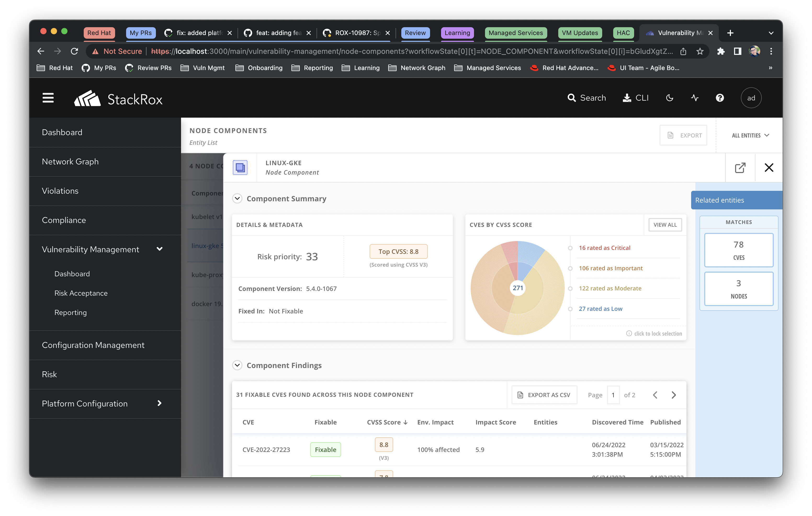Open the help question mark icon

pyautogui.click(x=720, y=98)
